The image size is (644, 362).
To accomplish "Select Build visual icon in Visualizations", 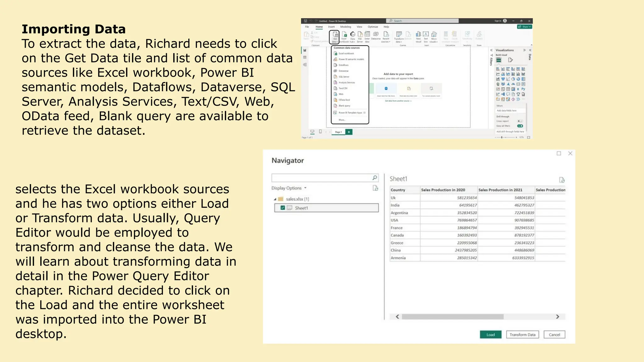I will [499, 60].
